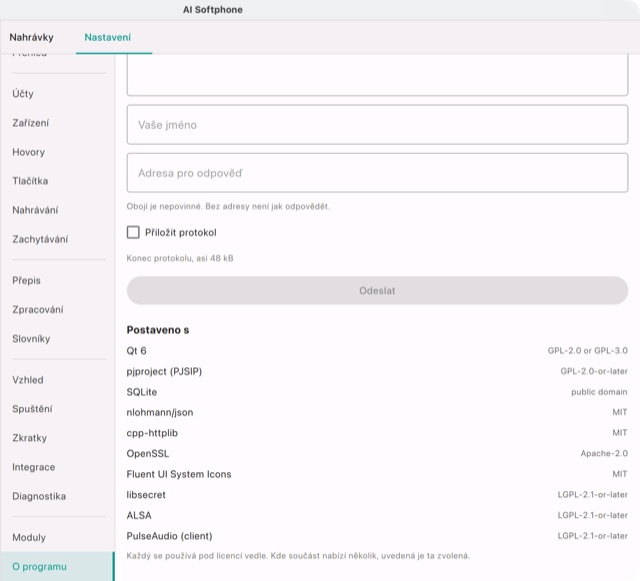This screenshot has height=581, width=640.
Task: Select Nahrávání in the sidebar
Action: click(x=57, y=210)
